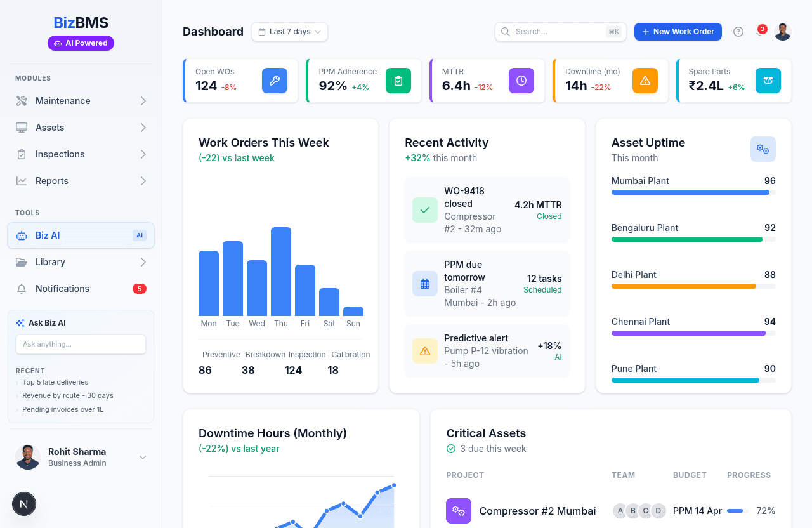Click the PPM Adherence clipboard icon
Viewport: 812px width, 528px height.
(398, 81)
